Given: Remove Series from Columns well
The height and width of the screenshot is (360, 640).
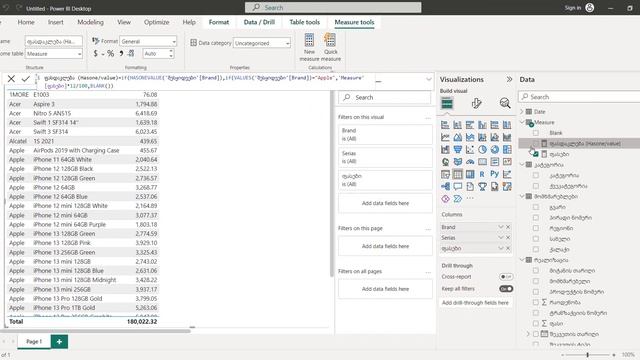Looking at the screenshot, I should (x=508, y=238).
